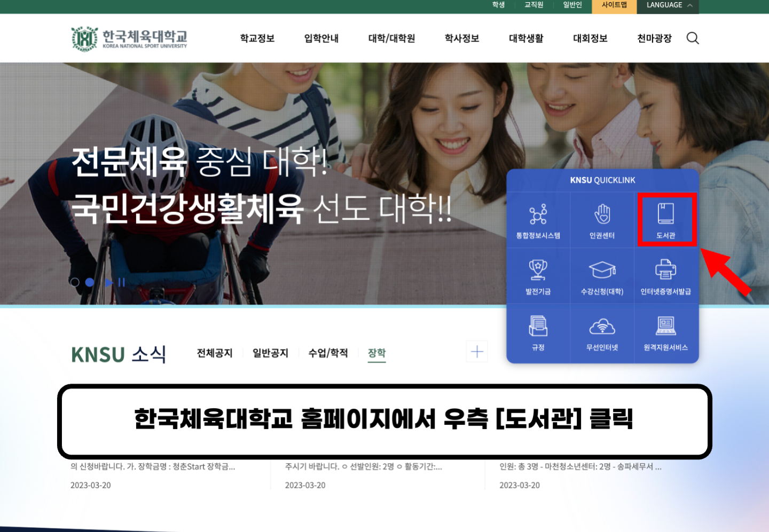Select the first banner slide dot
769x532 pixels.
coord(75,282)
